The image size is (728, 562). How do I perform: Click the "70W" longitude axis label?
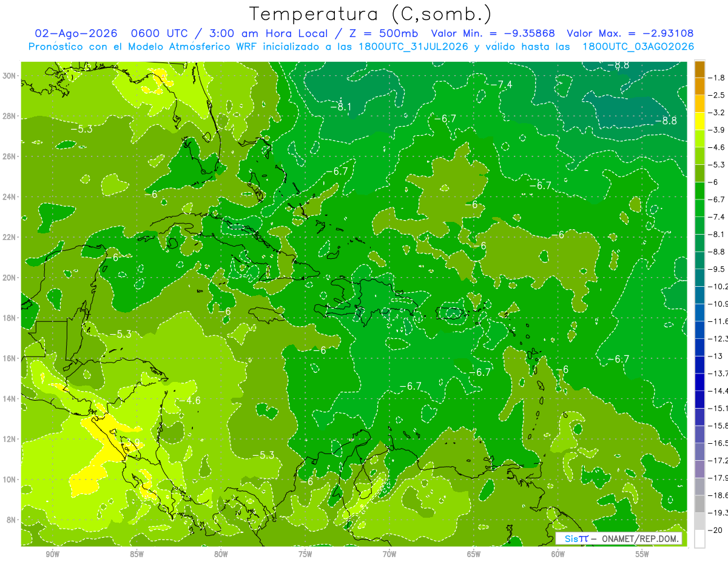(389, 555)
